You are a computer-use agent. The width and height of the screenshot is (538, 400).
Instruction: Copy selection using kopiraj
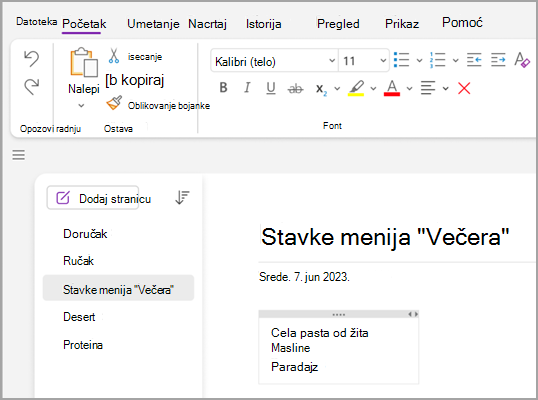(135, 80)
